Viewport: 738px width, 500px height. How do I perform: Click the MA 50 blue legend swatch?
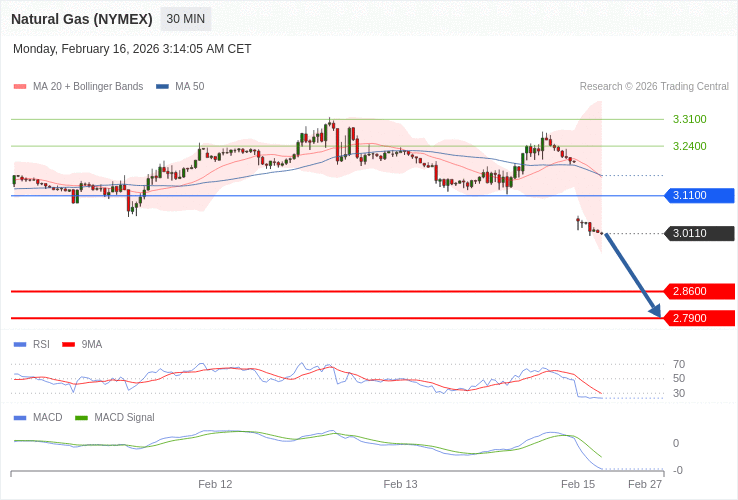point(162,87)
